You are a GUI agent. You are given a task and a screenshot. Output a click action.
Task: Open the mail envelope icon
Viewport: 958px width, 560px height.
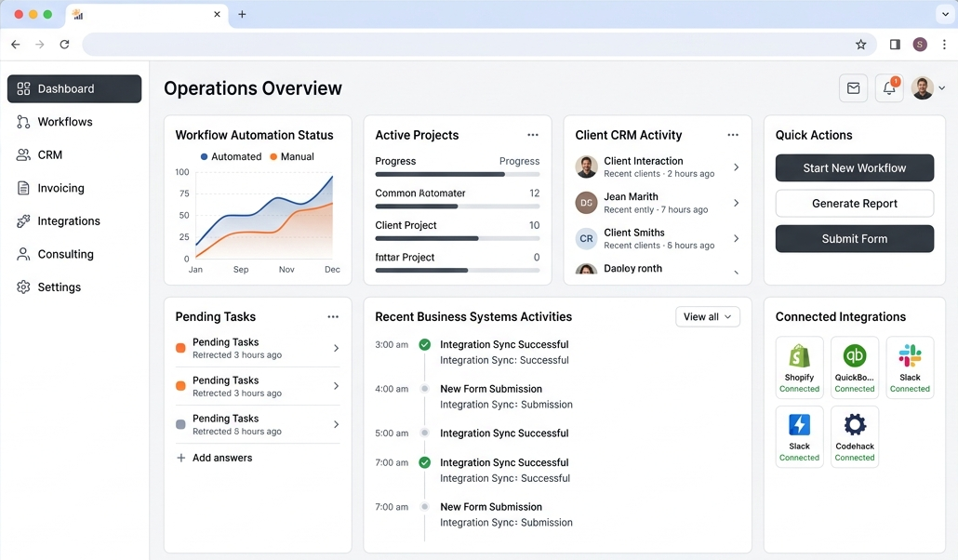(x=853, y=87)
